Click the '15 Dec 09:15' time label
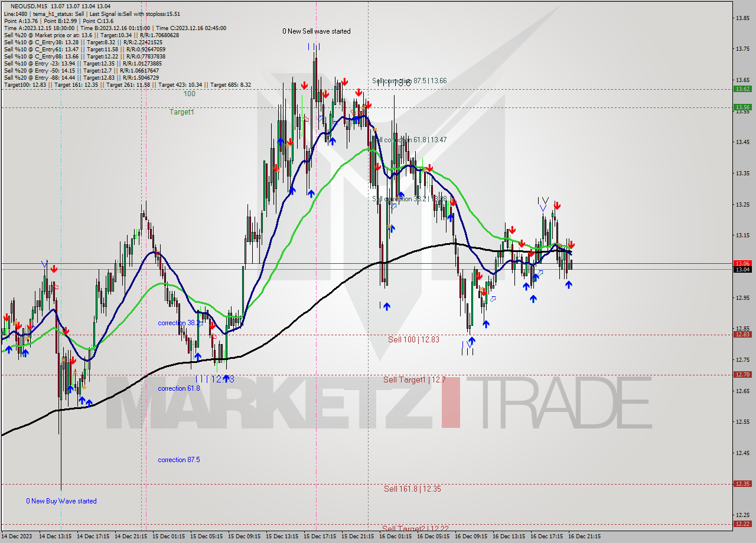Viewport: 756px width, 543px height. tap(245, 537)
